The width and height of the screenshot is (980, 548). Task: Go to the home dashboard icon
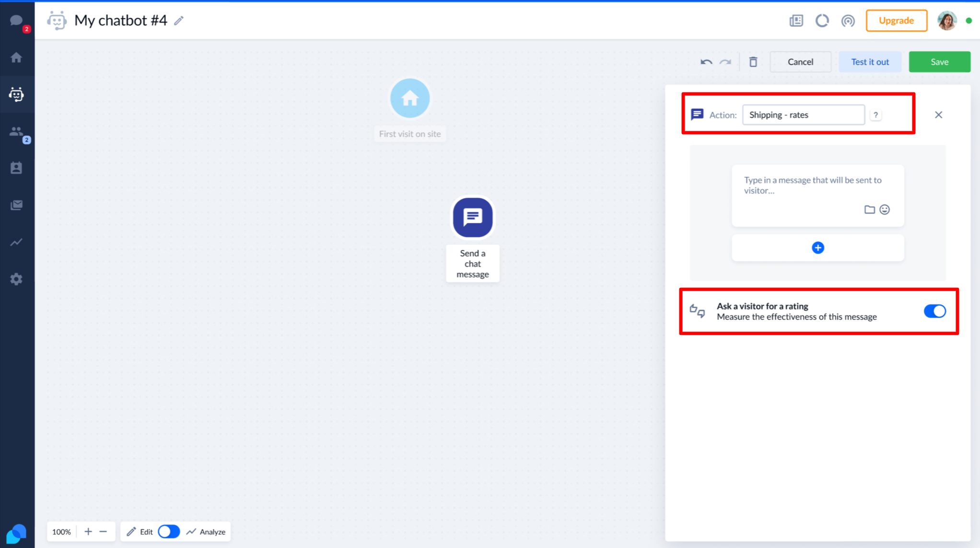pos(16,57)
